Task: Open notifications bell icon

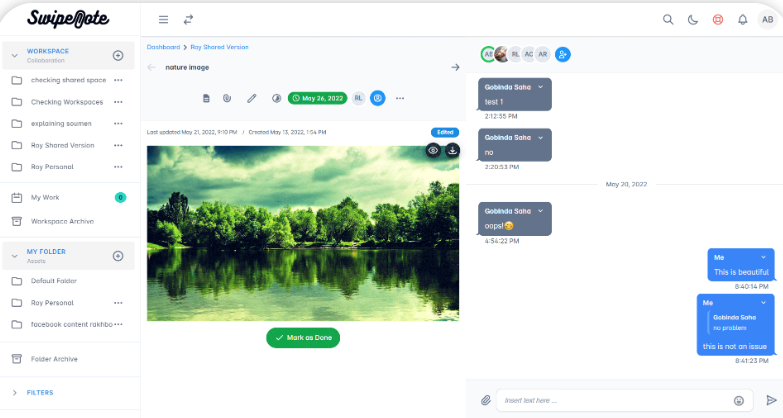Action: 743,19
